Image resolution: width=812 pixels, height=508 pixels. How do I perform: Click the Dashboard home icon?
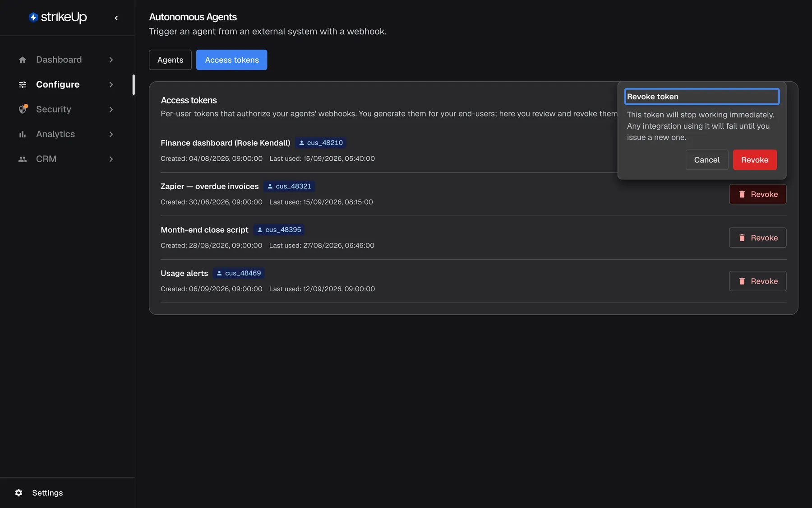pyautogui.click(x=23, y=60)
